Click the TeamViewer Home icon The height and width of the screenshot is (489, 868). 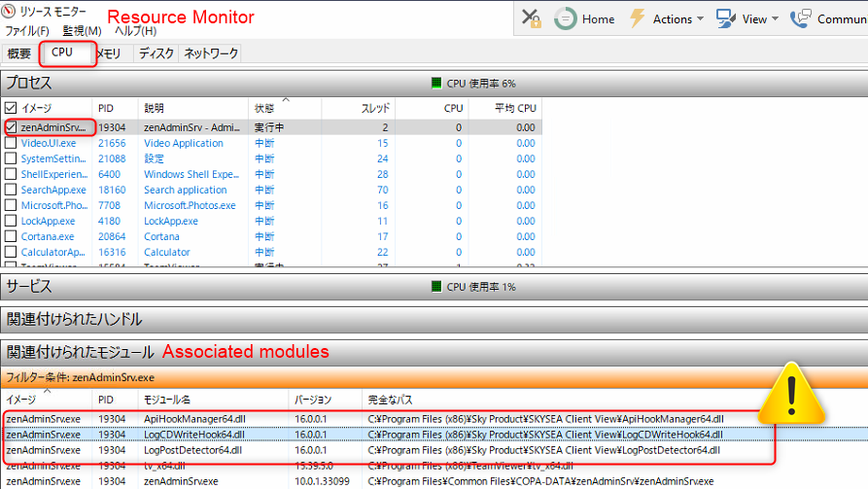[x=565, y=18]
